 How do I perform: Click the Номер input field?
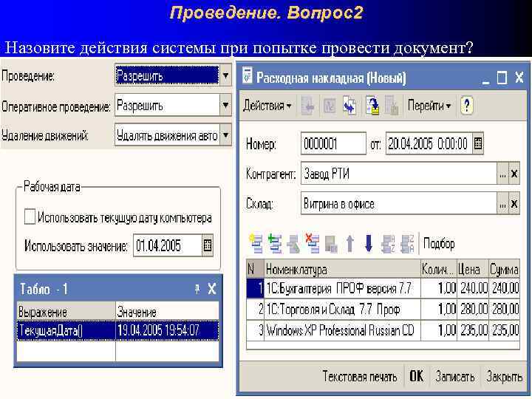pyautogui.click(x=333, y=143)
